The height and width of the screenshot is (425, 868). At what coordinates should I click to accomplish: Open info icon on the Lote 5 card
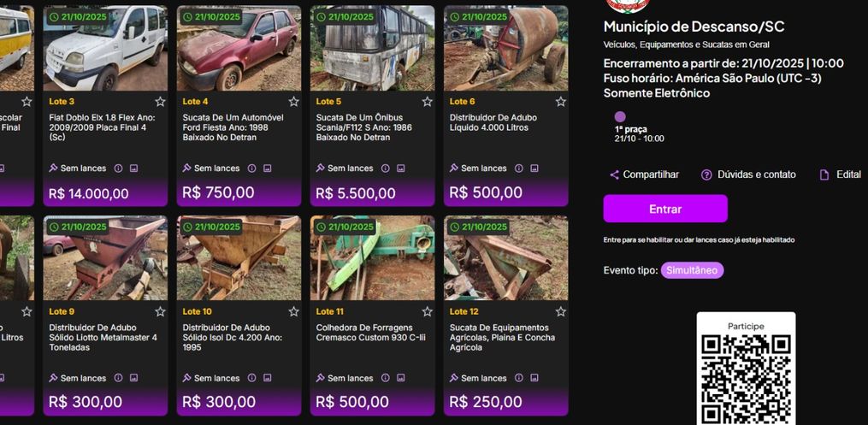[385, 168]
